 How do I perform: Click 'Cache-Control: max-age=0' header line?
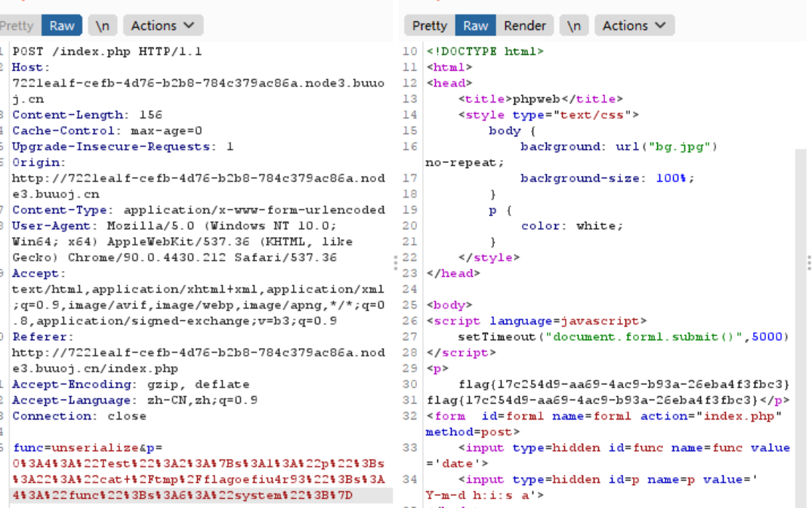pos(107,131)
